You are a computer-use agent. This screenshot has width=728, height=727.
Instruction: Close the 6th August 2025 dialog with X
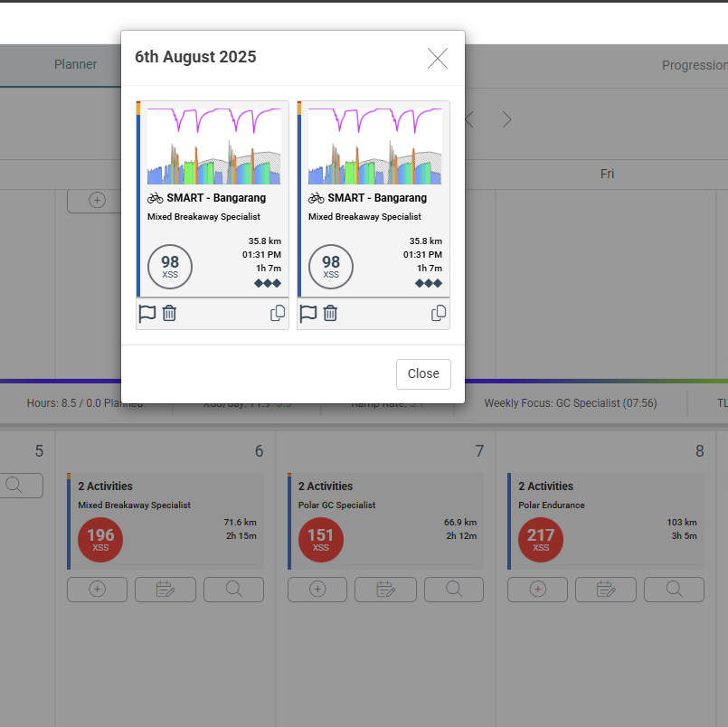pyautogui.click(x=438, y=59)
